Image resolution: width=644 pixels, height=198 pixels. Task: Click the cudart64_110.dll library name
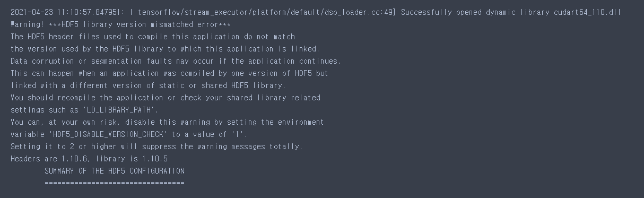[601, 12]
